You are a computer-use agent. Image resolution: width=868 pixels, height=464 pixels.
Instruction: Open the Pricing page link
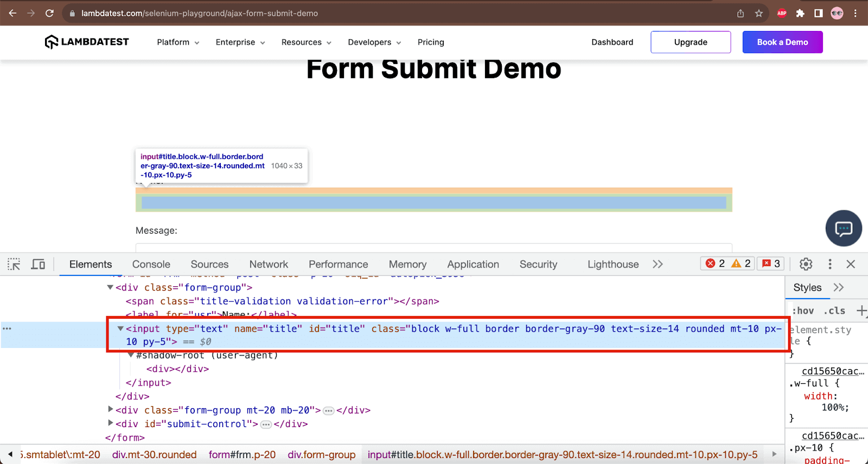click(431, 42)
